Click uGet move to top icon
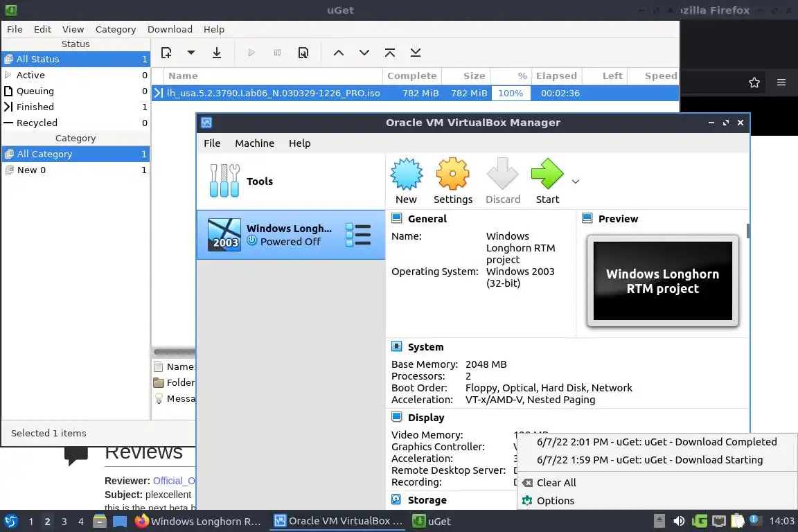 tap(390, 53)
